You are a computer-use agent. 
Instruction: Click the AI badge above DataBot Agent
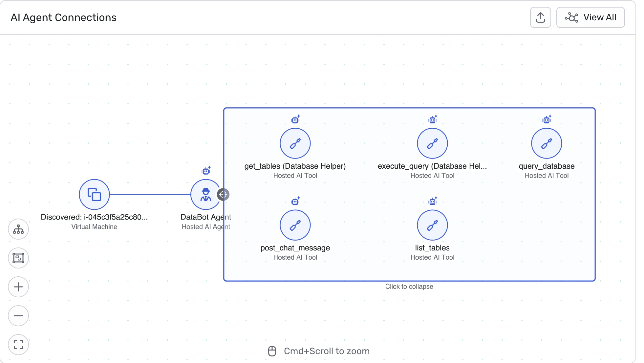[x=206, y=170]
